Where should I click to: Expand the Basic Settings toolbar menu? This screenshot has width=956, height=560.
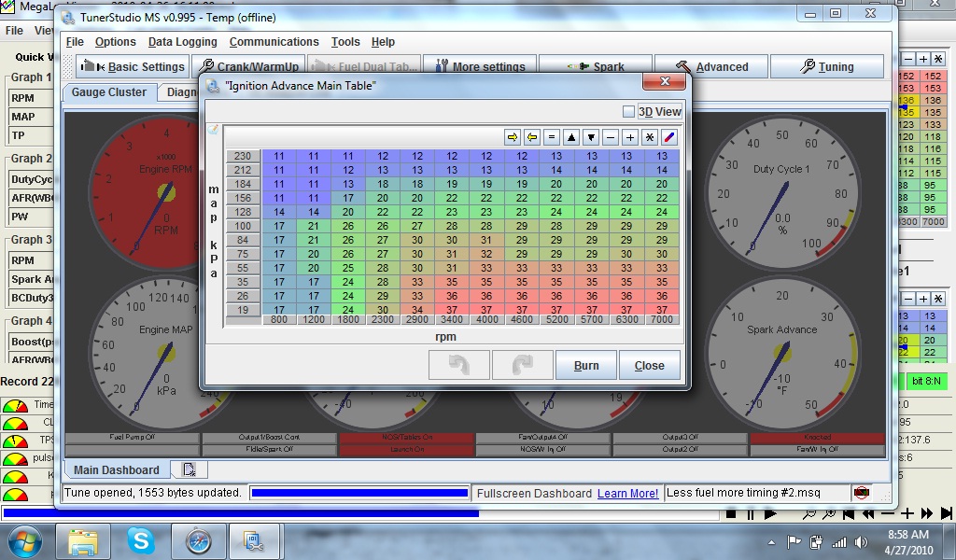pyautogui.click(x=131, y=67)
